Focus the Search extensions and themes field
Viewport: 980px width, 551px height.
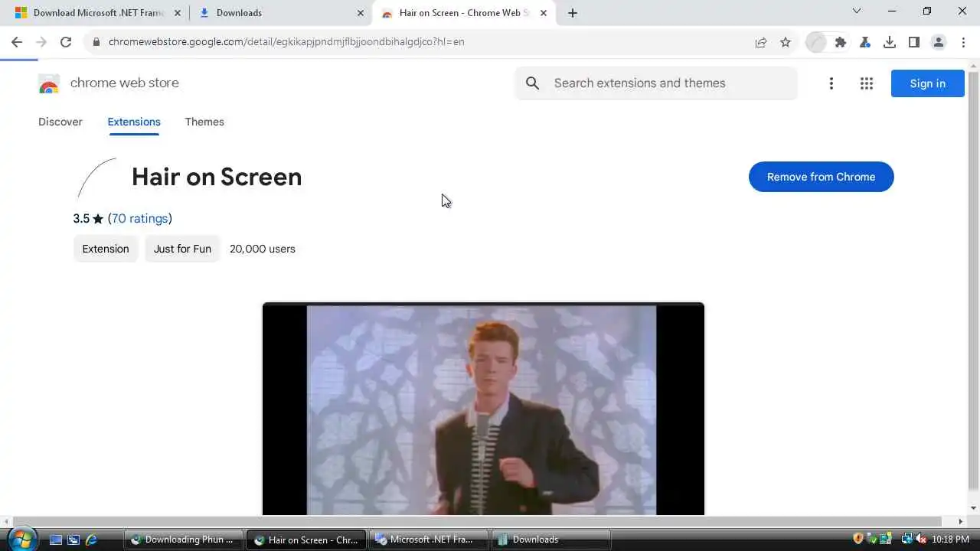coord(656,83)
